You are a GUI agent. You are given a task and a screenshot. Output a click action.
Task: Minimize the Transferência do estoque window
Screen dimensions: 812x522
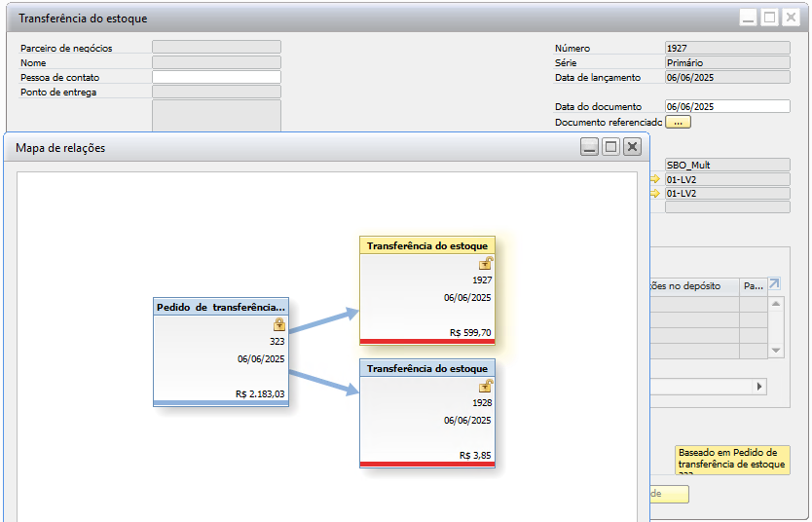tap(749, 18)
